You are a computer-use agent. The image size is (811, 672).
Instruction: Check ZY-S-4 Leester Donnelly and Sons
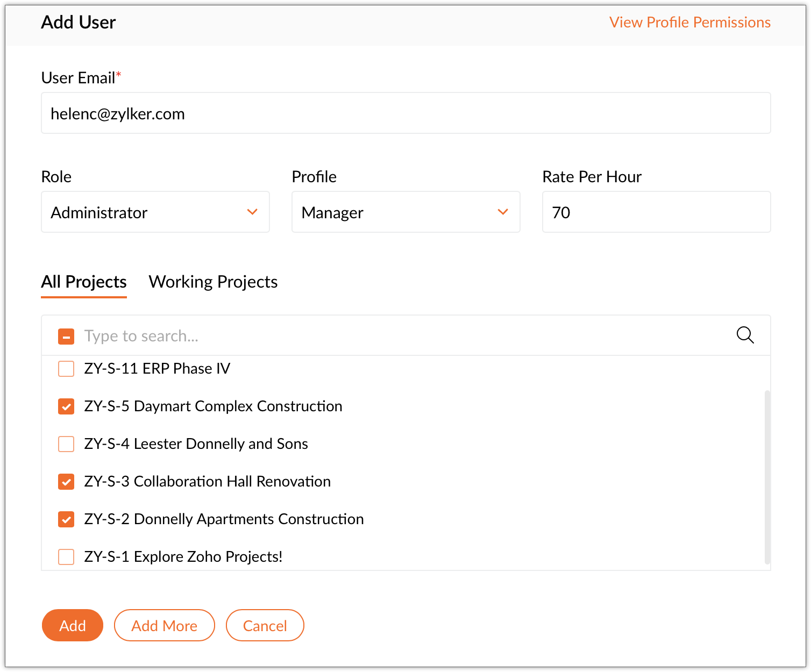[66, 444]
